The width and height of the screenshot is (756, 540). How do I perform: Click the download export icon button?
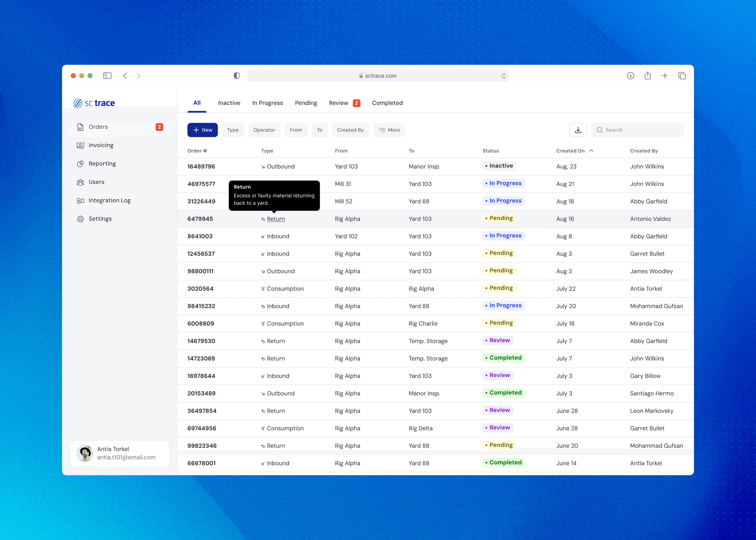[x=578, y=130]
